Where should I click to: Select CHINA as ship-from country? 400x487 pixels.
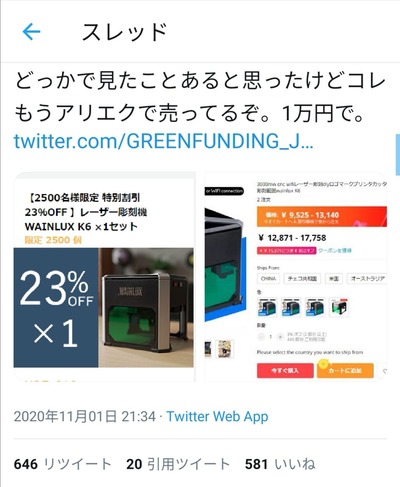point(268,278)
